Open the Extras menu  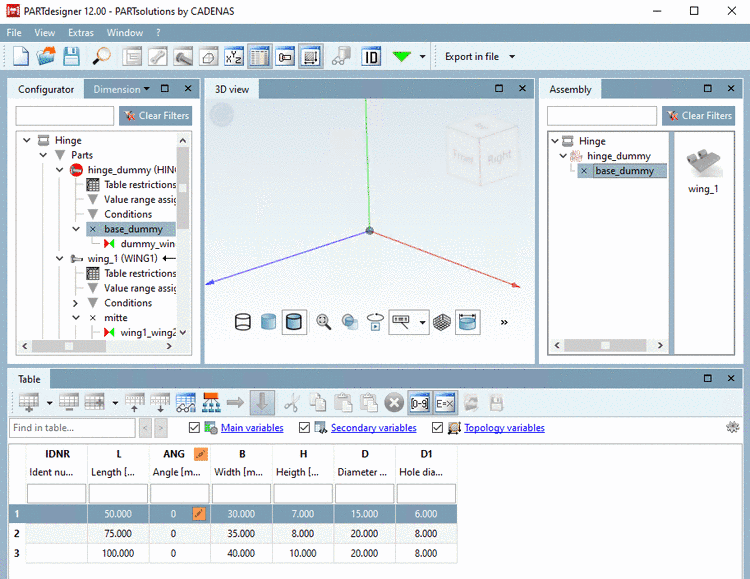pyautogui.click(x=81, y=33)
